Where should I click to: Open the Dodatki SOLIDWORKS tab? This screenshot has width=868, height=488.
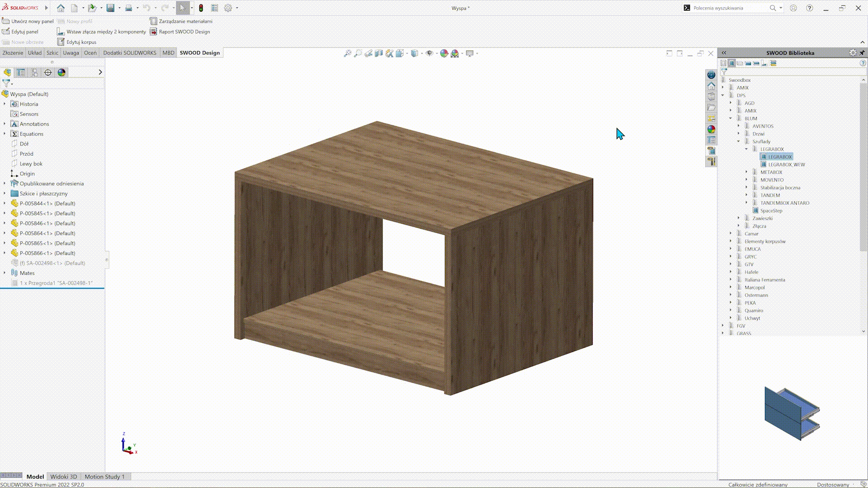click(x=130, y=52)
